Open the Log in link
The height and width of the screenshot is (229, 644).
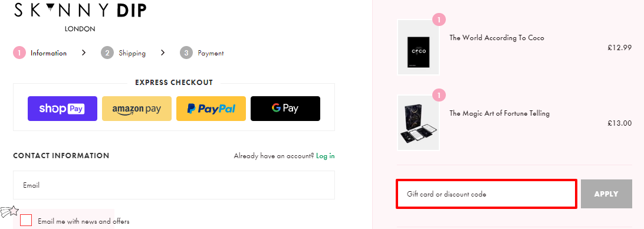[x=326, y=156]
